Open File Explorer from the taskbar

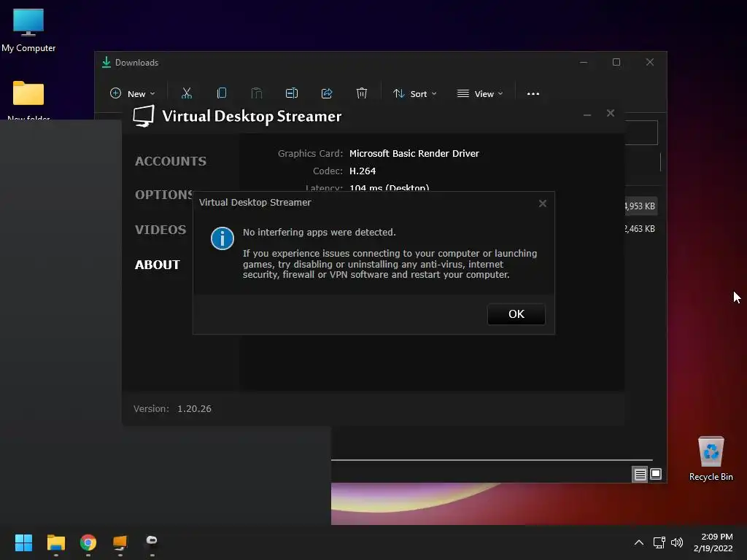tap(55, 542)
